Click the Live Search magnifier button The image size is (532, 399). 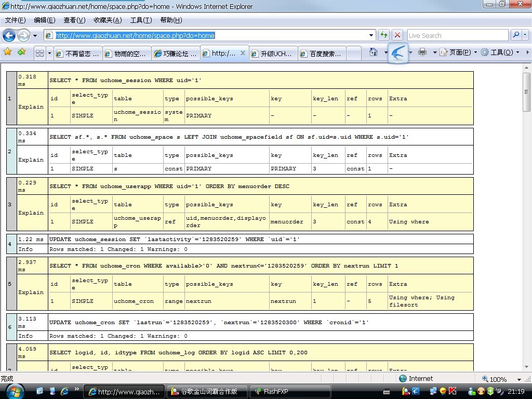[x=516, y=35]
